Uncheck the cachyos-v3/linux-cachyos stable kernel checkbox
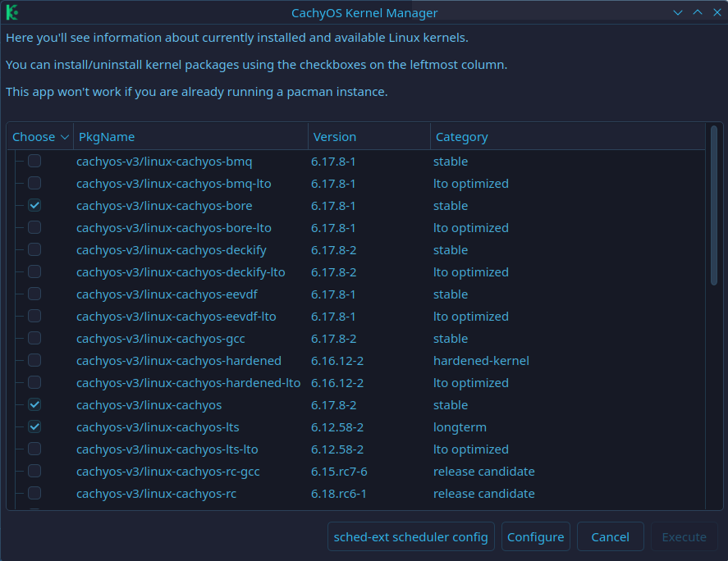 coord(34,404)
